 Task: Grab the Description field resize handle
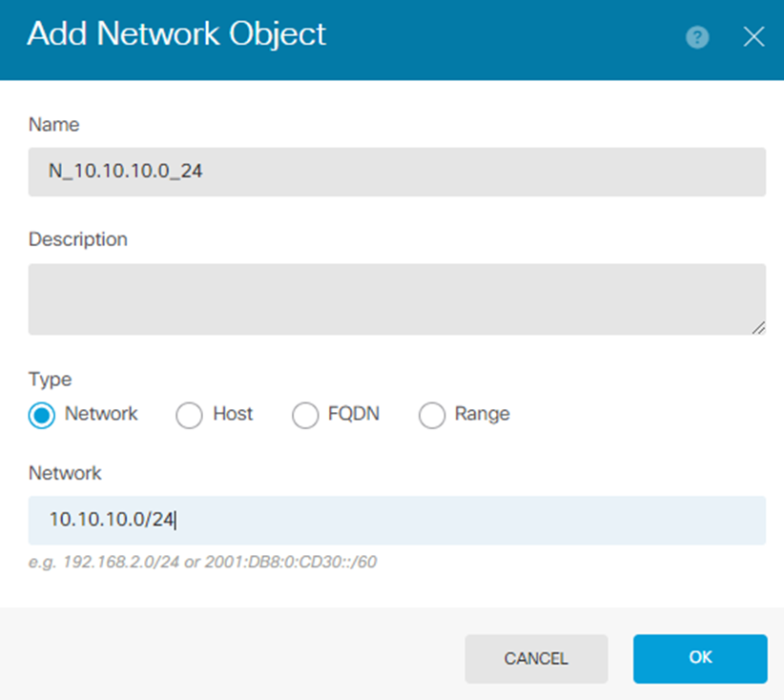click(x=758, y=328)
